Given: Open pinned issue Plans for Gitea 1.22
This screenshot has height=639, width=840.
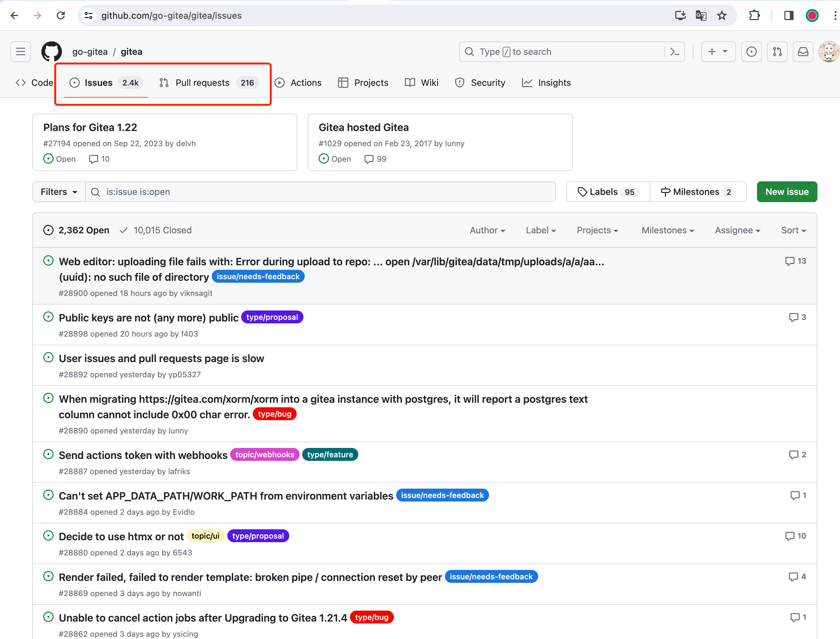Looking at the screenshot, I should (x=90, y=127).
